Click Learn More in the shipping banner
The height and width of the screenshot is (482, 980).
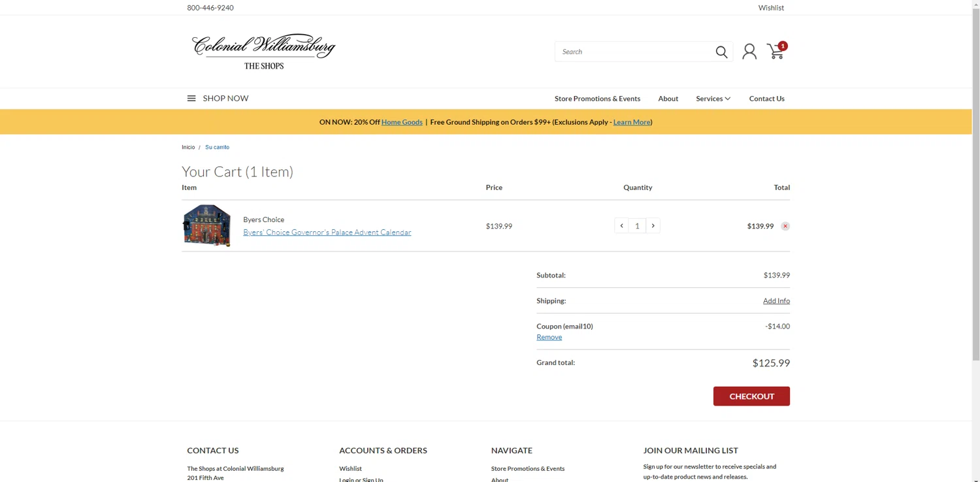(x=632, y=122)
